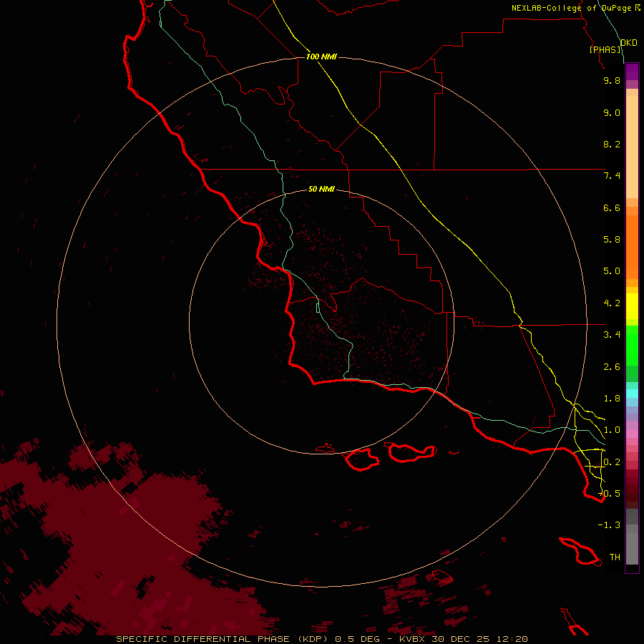Select the 8.2 legend scale value
Screen dimensions: 644x644
(x=612, y=144)
